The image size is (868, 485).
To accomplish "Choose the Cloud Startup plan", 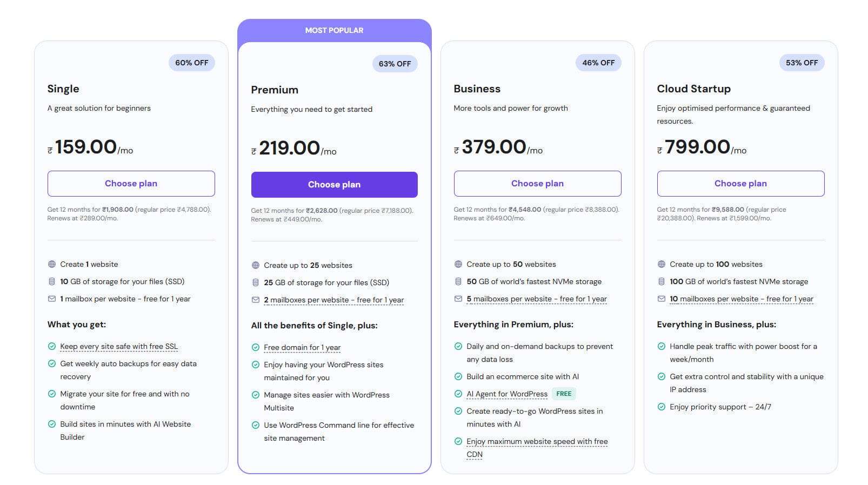I will [x=740, y=184].
